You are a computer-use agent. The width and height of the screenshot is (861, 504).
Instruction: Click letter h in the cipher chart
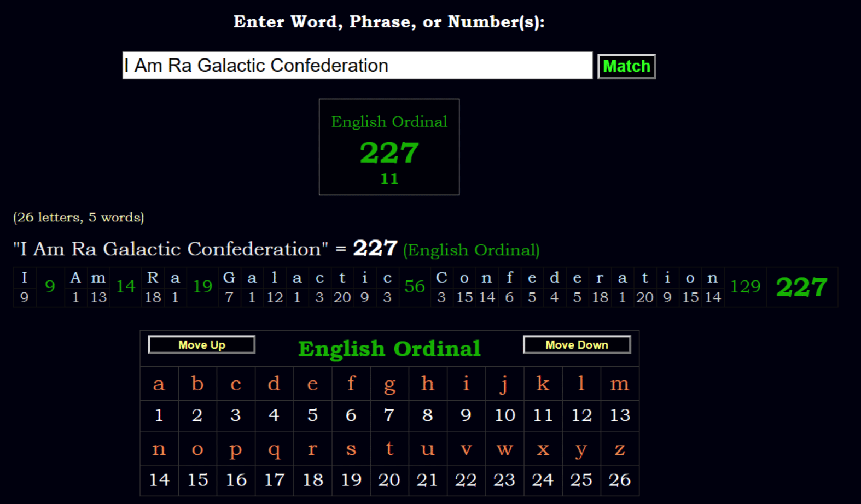427,384
